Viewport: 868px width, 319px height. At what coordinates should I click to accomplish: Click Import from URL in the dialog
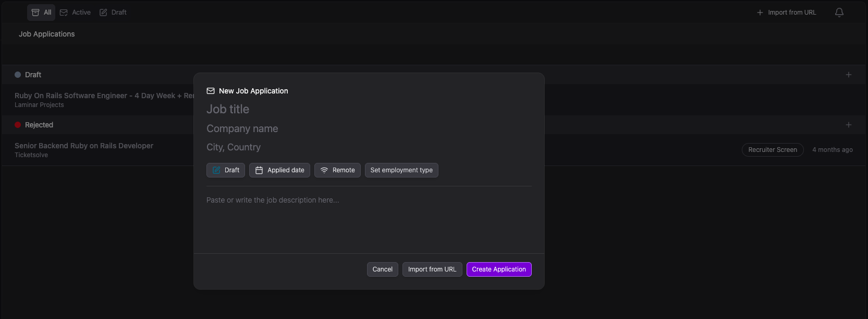pos(432,269)
